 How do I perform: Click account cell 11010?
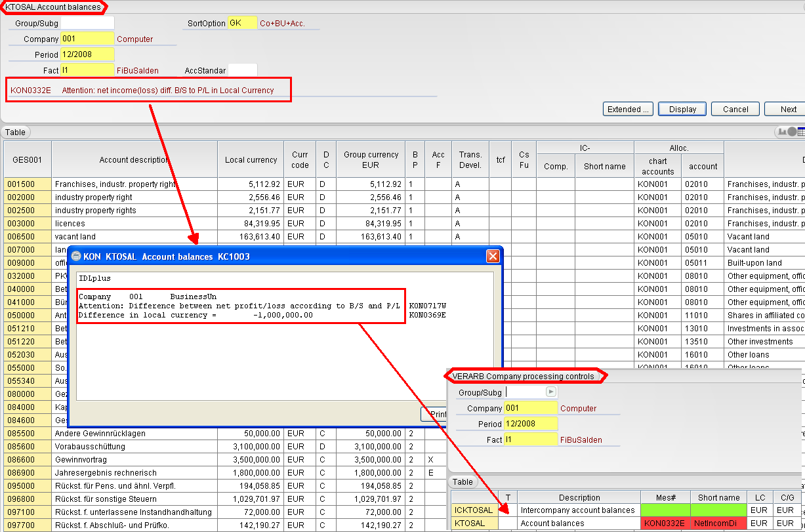pos(703,316)
